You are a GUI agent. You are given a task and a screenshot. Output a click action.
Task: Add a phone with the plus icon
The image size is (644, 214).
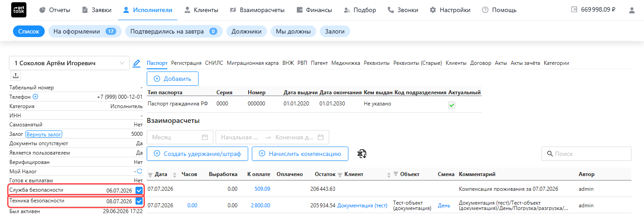point(35,97)
